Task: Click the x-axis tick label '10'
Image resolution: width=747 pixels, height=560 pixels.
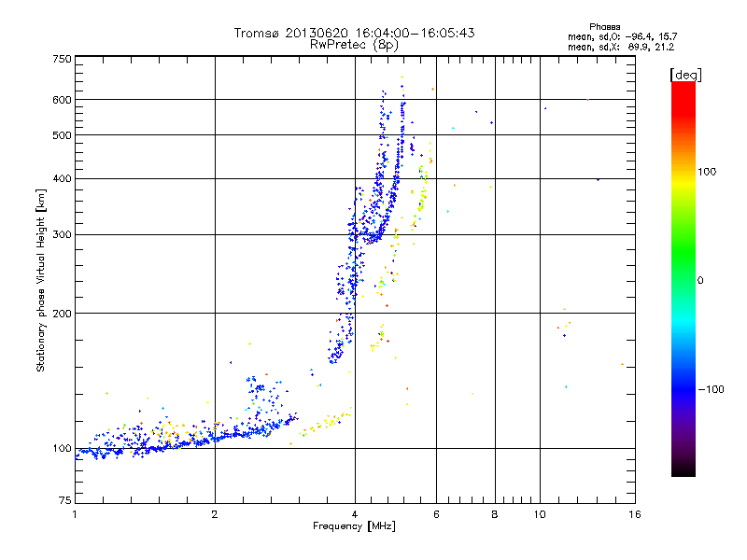Action: click(540, 514)
